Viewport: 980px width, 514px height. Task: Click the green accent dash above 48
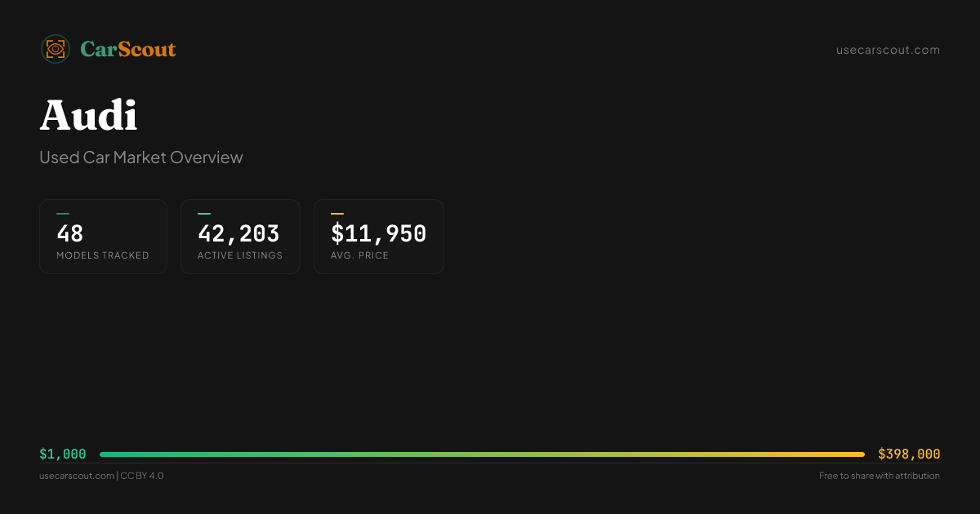[x=63, y=214]
